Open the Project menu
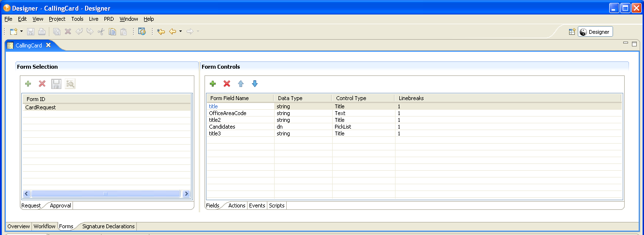644x235 pixels. pyautogui.click(x=57, y=19)
